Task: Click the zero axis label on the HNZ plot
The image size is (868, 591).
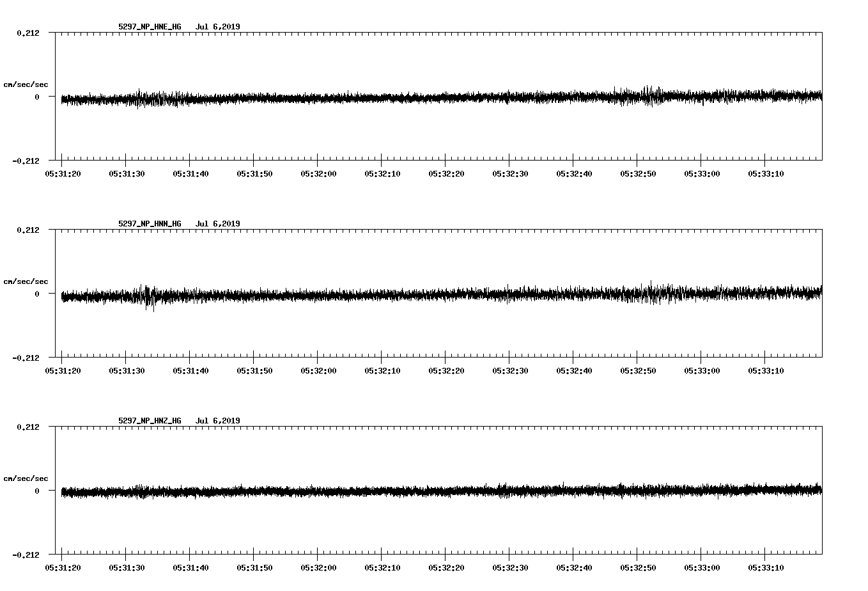Action: coord(36,491)
